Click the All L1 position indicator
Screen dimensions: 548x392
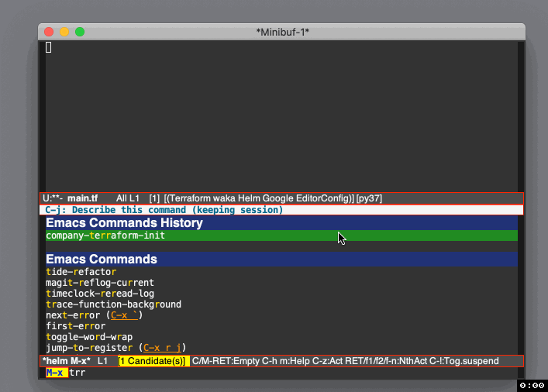(128, 198)
